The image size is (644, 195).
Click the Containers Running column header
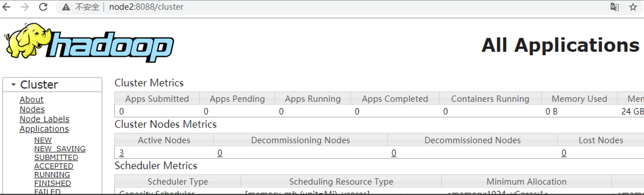[x=490, y=99]
